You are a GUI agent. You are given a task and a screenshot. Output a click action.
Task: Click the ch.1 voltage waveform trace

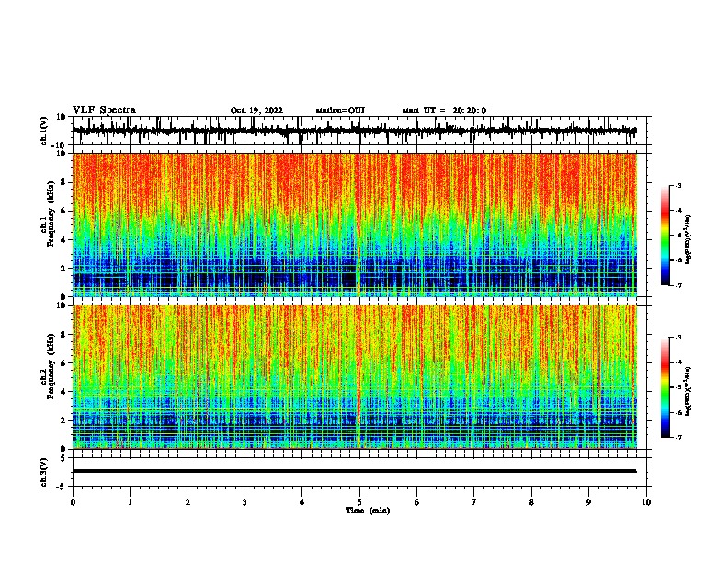pyautogui.click(x=354, y=131)
